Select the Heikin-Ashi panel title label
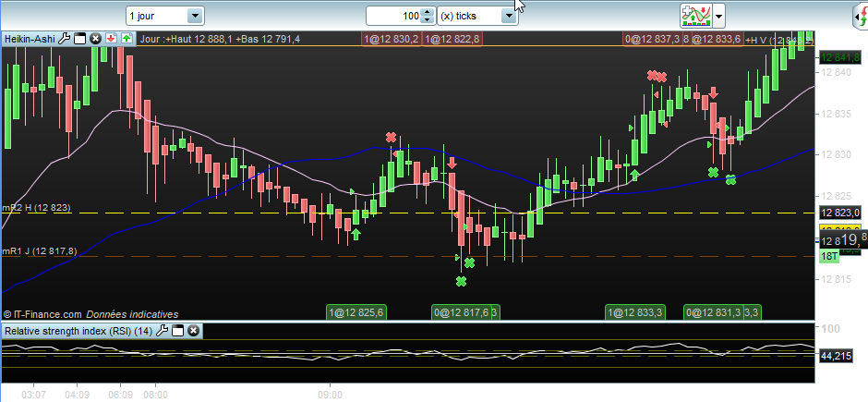Image resolution: width=868 pixels, height=402 pixels. 30,38
